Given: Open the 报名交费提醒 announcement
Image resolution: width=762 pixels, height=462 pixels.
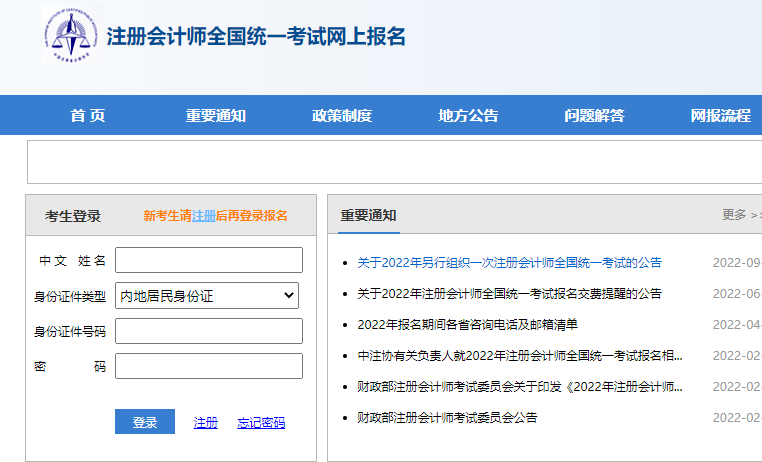Looking at the screenshot, I should coord(509,294).
